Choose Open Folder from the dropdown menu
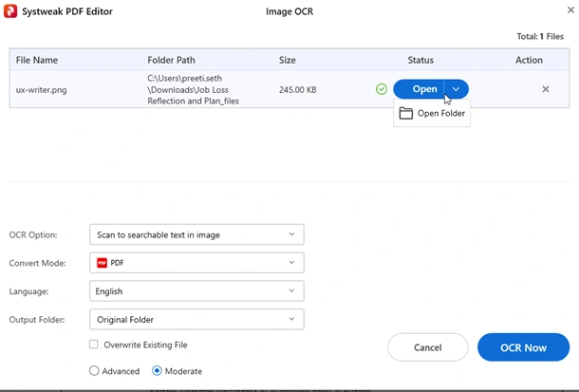 (x=432, y=113)
